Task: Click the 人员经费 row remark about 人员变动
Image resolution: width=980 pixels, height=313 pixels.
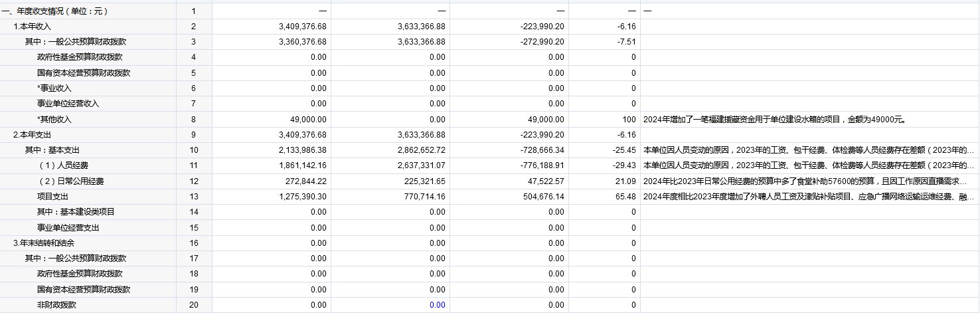Action: 809,165
